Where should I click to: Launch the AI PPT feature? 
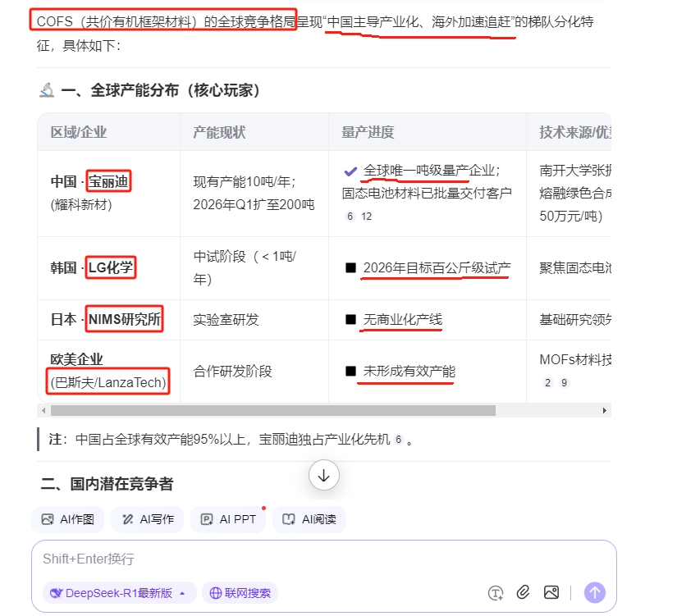228,519
